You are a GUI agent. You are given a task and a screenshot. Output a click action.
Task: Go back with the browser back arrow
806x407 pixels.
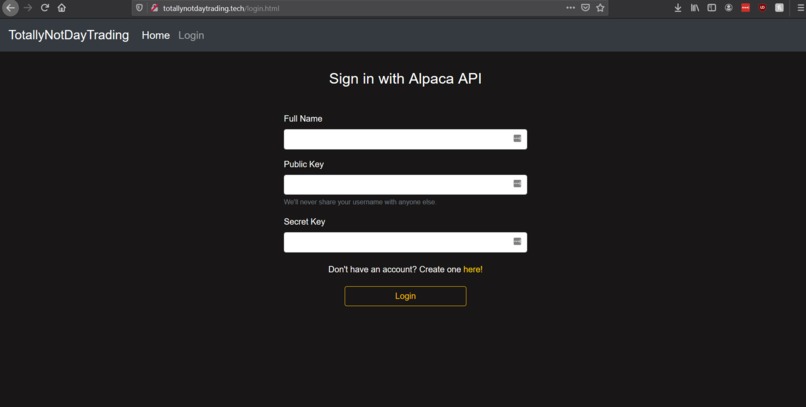point(10,8)
